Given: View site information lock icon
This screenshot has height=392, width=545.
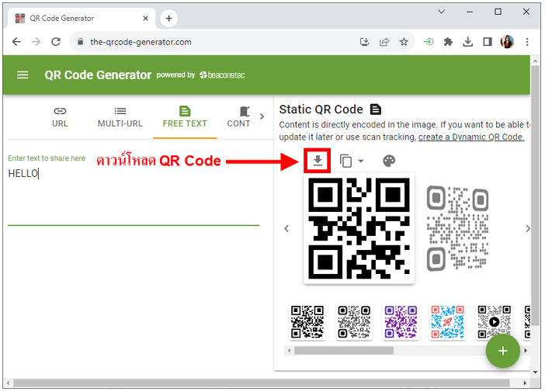Looking at the screenshot, I should pos(80,42).
